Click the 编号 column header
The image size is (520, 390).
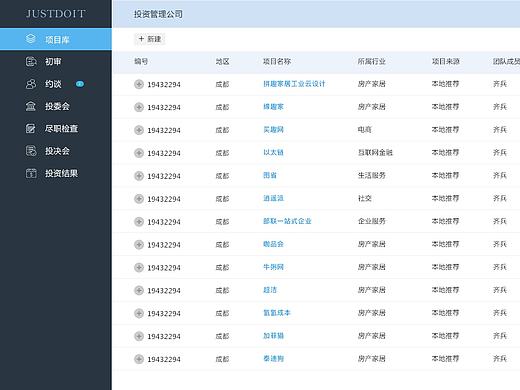pyautogui.click(x=141, y=61)
